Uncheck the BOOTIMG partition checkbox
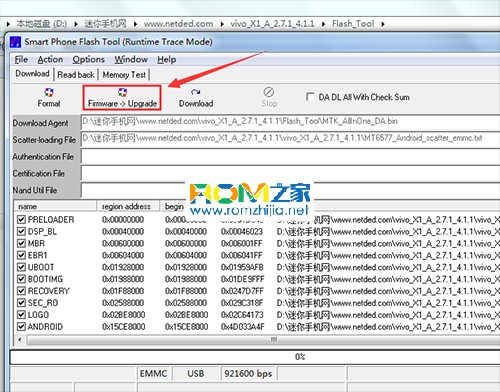This screenshot has width=500, height=392. click(21, 279)
